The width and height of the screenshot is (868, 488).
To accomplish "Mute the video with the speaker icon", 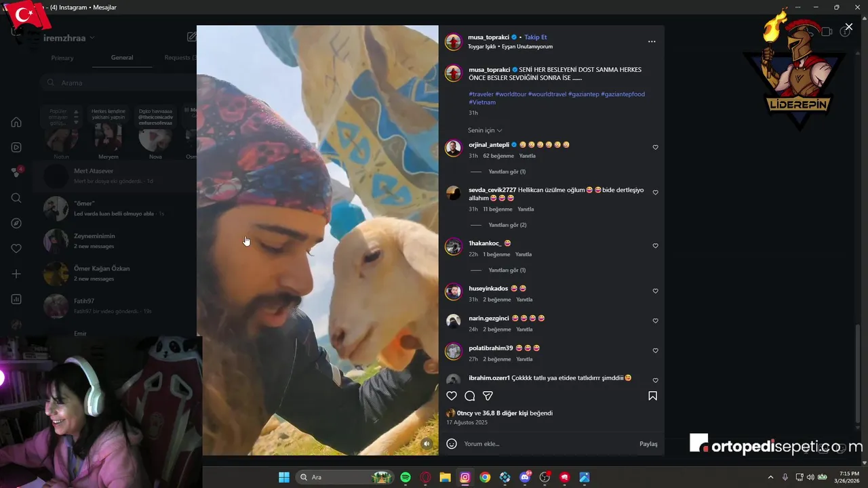I will (427, 444).
